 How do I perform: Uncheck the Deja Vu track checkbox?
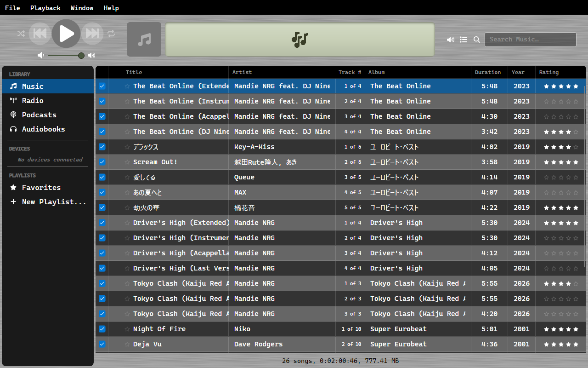coord(102,344)
